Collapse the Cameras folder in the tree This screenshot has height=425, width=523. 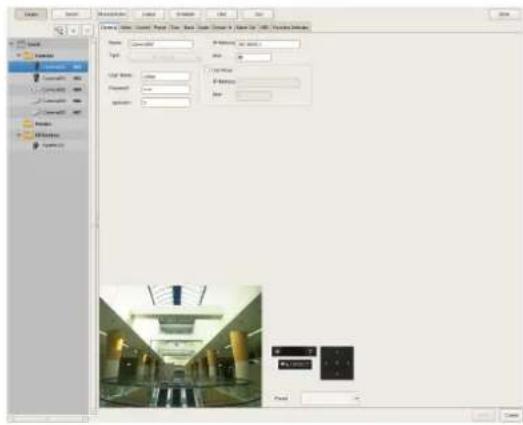pos(19,55)
